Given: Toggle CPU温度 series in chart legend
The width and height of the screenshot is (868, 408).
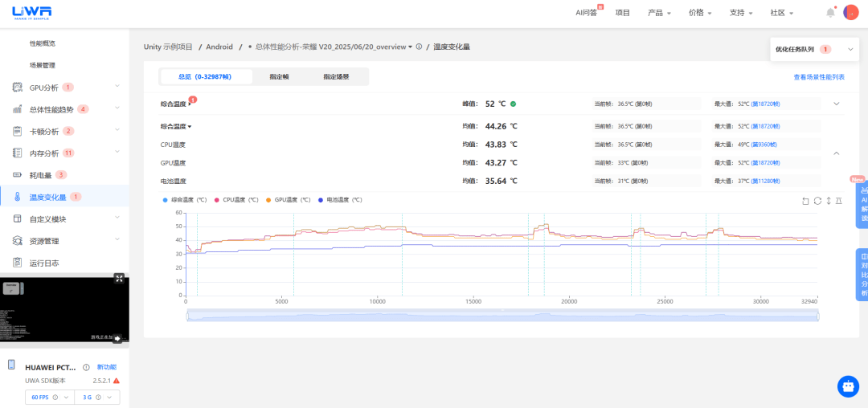Looking at the screenshot, I should point(237,200).
